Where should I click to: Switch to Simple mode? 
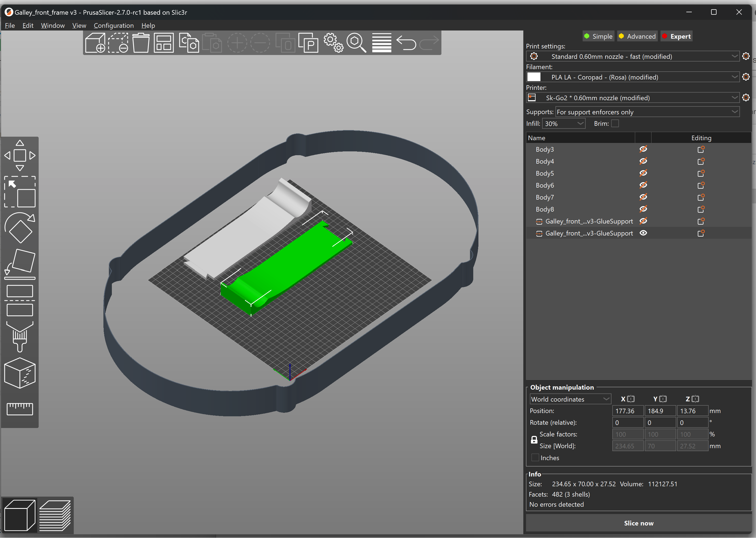click(598, 36)
